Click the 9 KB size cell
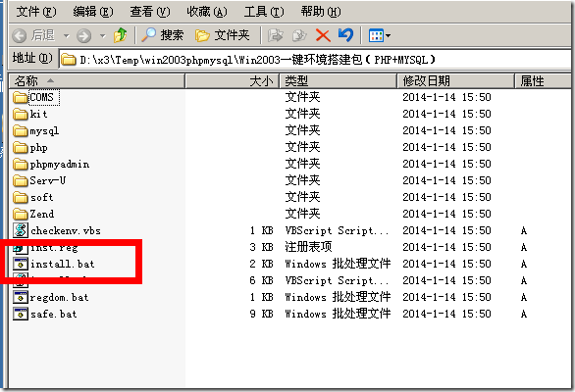Image resolution: width=575 pixels, height=392 pixels. 261,314
